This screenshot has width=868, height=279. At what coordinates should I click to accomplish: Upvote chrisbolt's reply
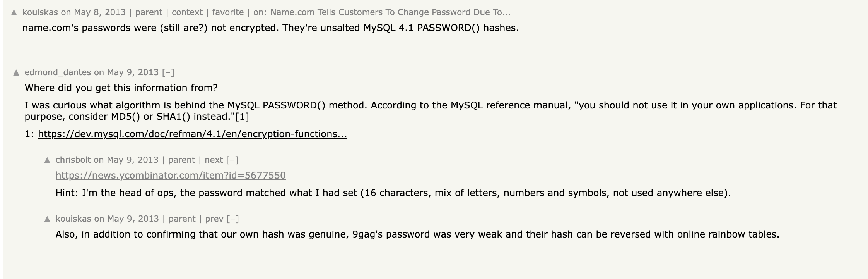tap(47, 160)
